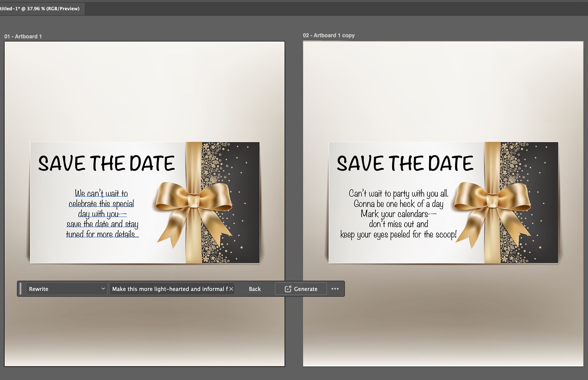The width and height of the screenshot is (588, 380).
Task: Open the Rewrite mode dropdown
Action: [x=66, y=289]
